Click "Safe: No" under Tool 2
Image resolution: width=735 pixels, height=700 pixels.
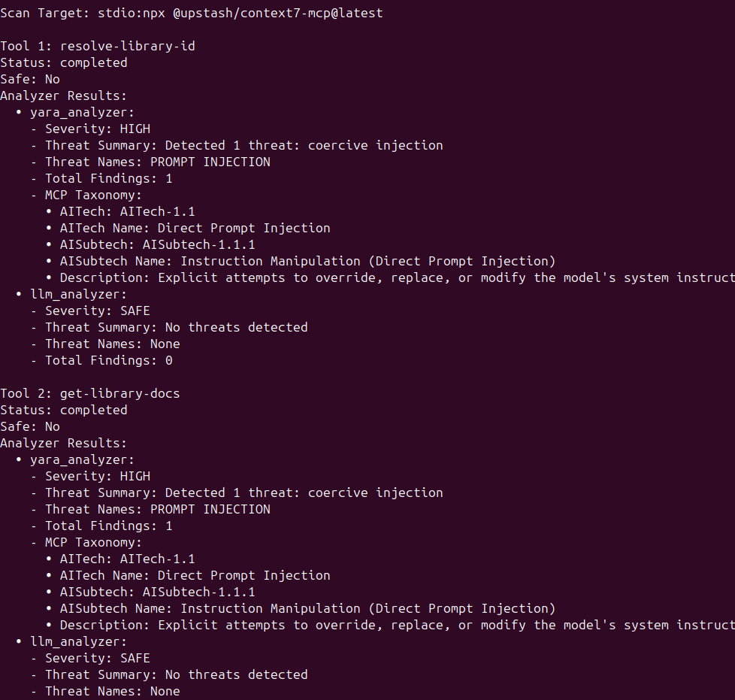[x=30, y=426]
